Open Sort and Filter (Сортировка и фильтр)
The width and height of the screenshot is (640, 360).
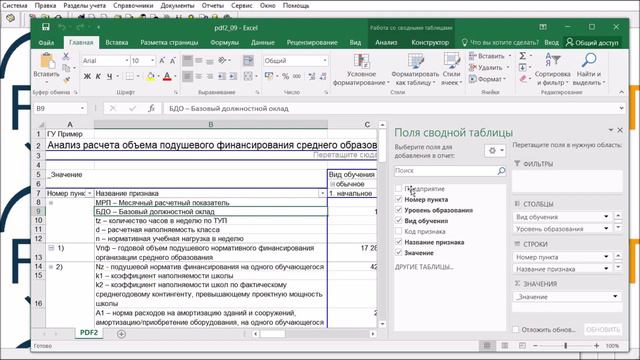pyautogui.click(x=553, y=69)
